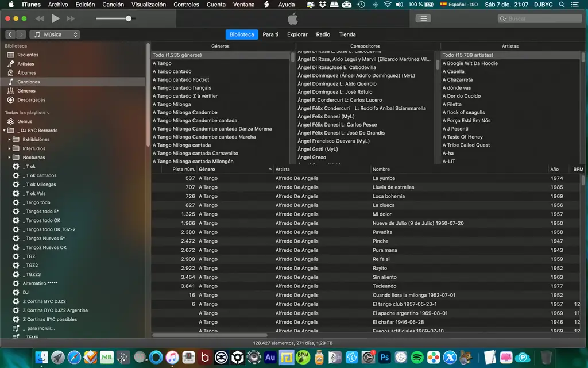This screenshot has width=588, height=368.
Task: Open Finder from the Dock
Action: pyautogui.click(x=41, y=358)
